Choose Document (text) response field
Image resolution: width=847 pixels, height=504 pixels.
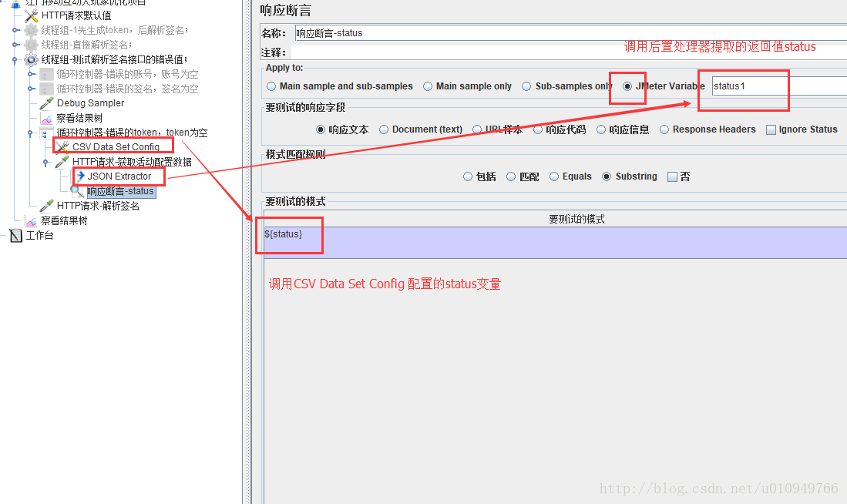tap(384, 129)
